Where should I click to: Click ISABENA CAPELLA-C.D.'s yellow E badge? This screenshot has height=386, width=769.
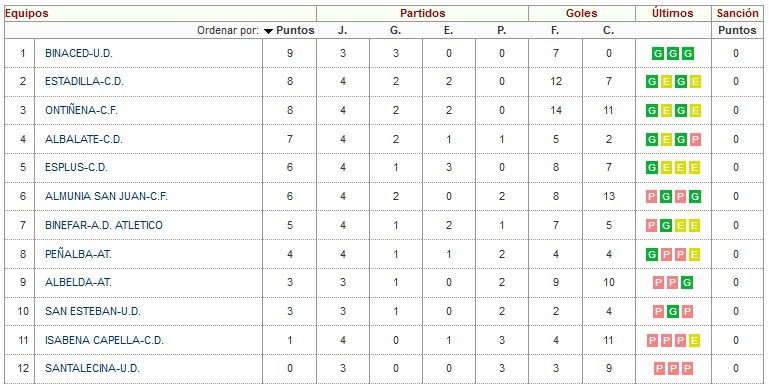(694, 340)
